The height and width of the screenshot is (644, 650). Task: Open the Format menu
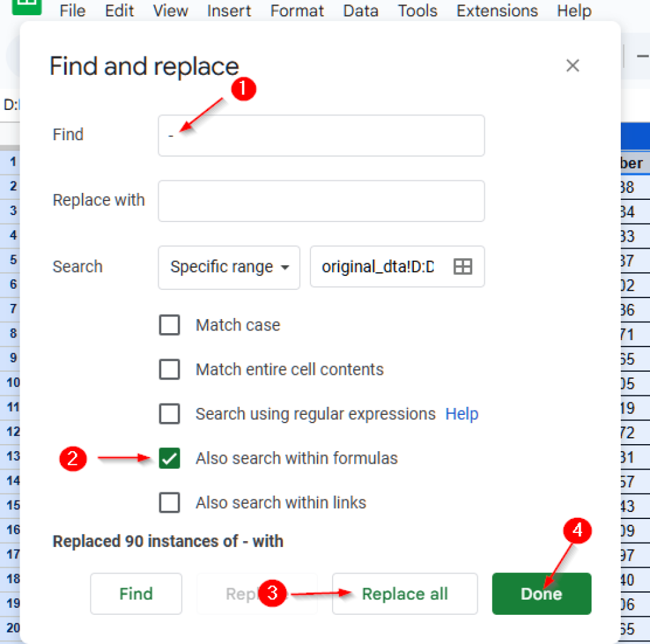pos(296,10)
